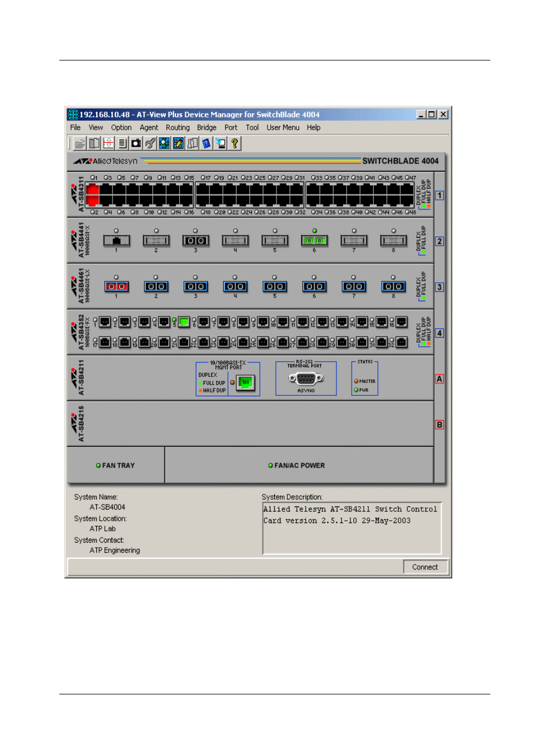Click the green 100 management port
The height and width of the screenshot is (756, 534).
pyautogui.click(x=245, y=382)
